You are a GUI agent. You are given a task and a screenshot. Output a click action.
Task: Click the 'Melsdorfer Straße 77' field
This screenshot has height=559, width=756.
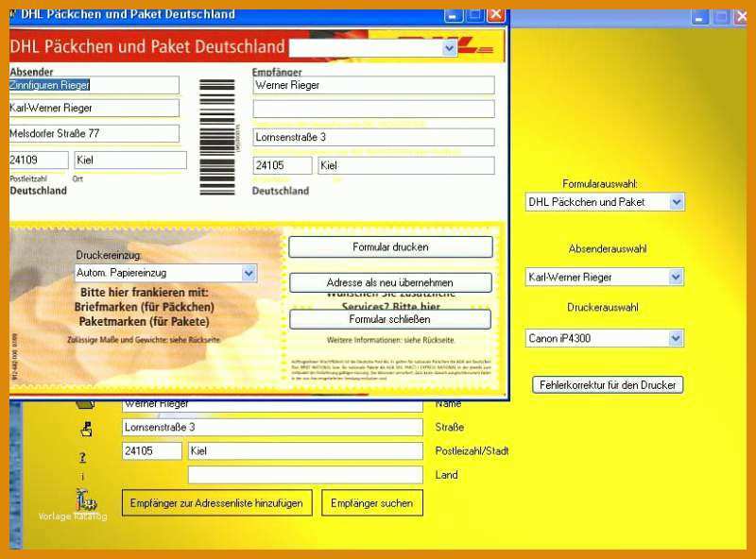(94, 133)
